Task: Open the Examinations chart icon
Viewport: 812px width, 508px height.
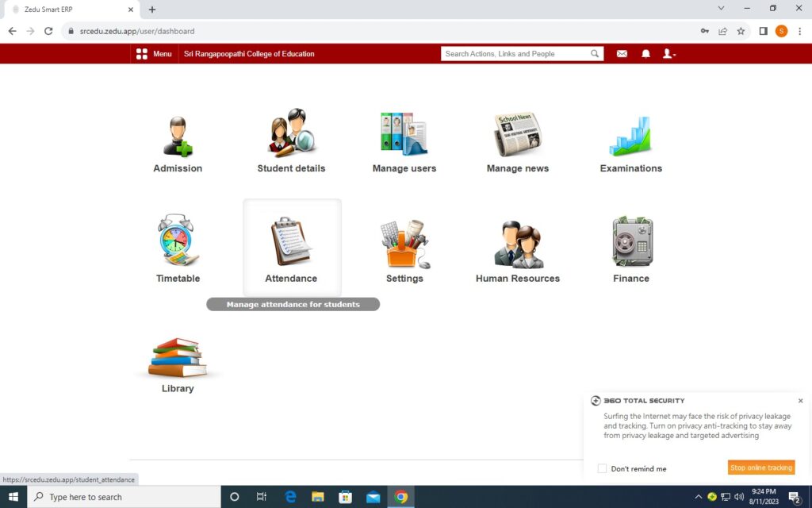Action: pos(630,136)
